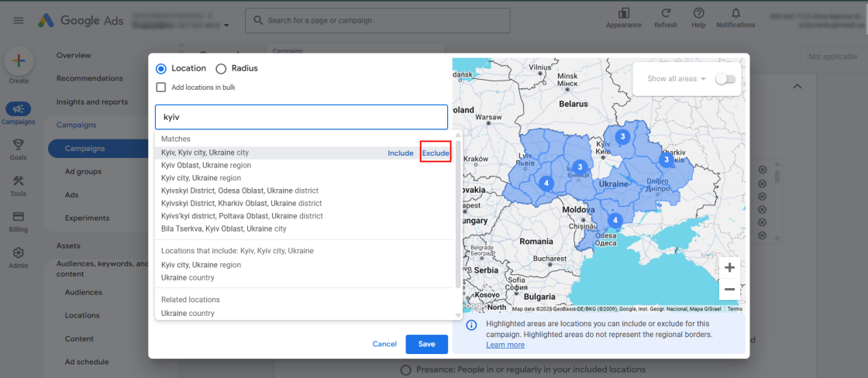Open Insights and reports
The image size is (868, 378).
(x=92, y=101)
